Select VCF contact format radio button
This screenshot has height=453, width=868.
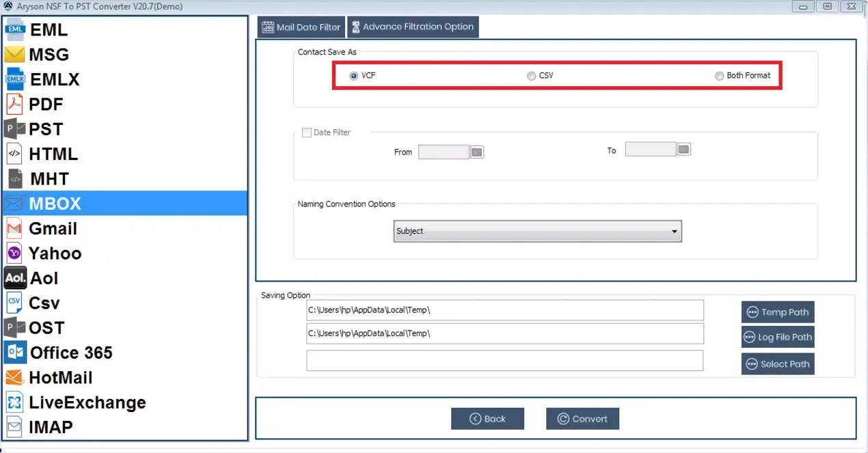click(353, 76)
